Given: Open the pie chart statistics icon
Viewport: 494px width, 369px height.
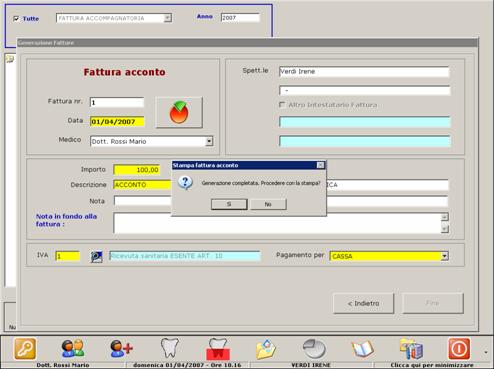Looking at the screenshot, I should (x=314, y=349).
